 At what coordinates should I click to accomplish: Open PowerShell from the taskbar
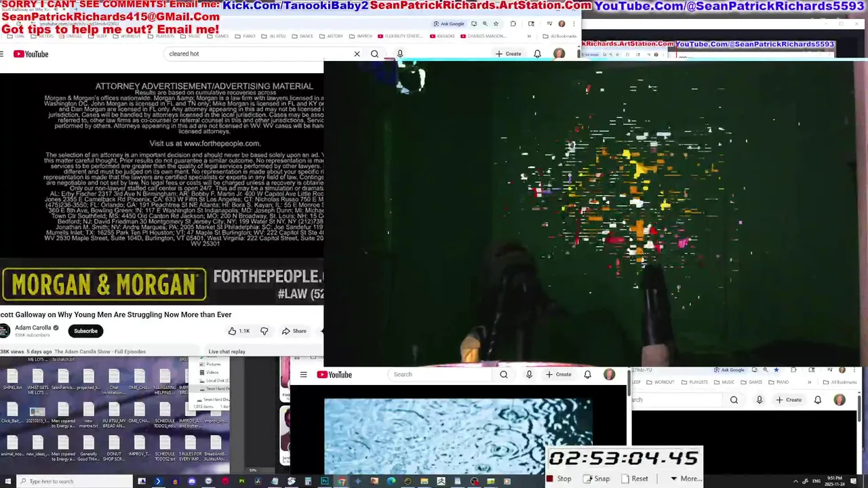coord(158,481)
